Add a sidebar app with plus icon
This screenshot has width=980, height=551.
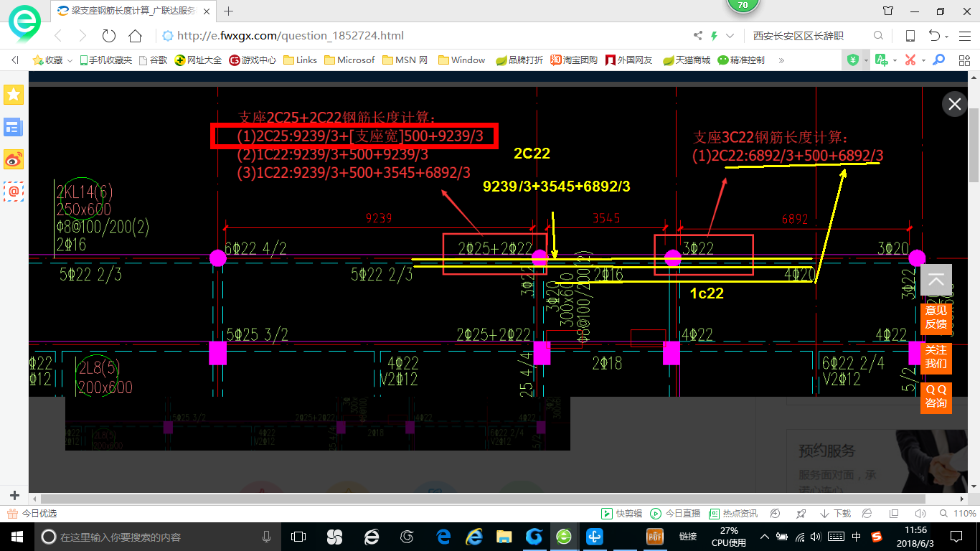coord(14,496)
